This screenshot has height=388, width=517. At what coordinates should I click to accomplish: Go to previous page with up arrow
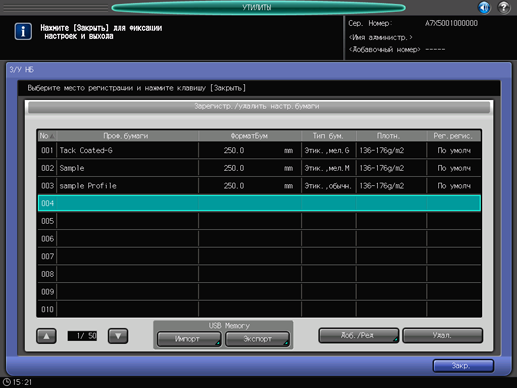pos(46,336)
